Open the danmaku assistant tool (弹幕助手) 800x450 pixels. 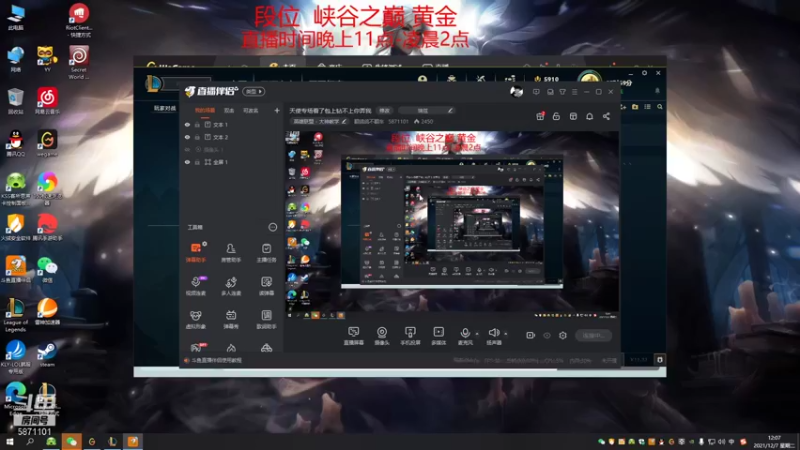195,252
